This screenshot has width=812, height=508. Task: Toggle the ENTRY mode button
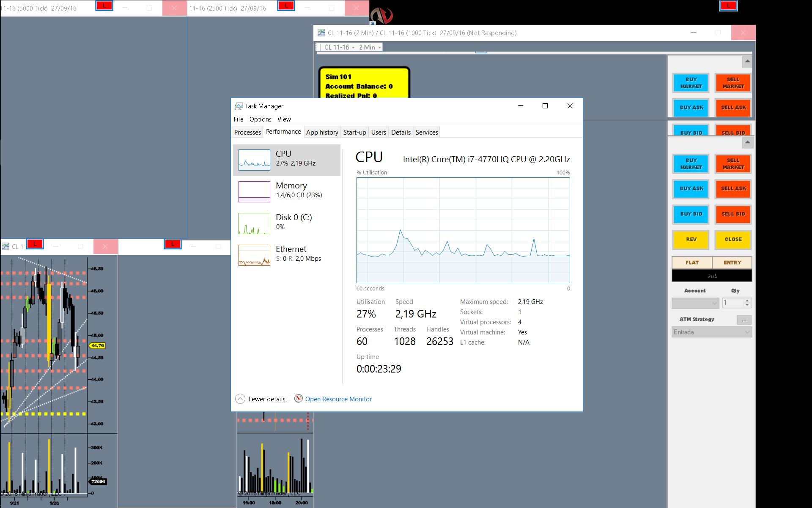click(732, 262)
